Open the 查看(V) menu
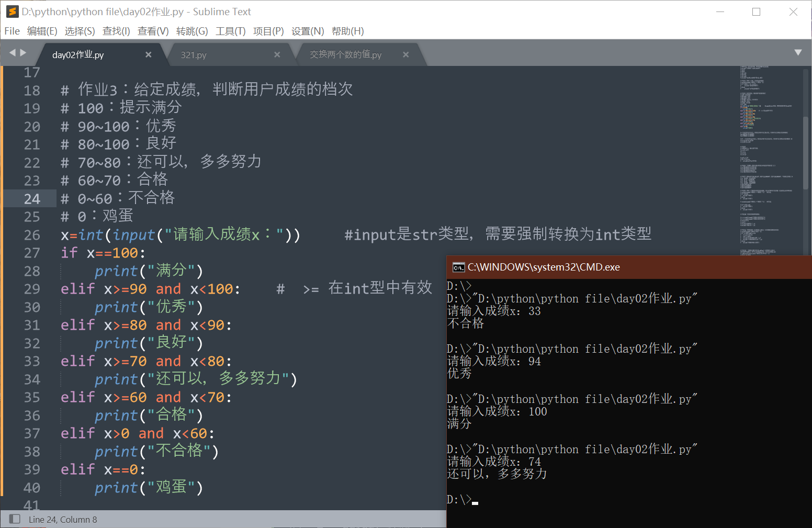812x528 pixels. (152, 31)
